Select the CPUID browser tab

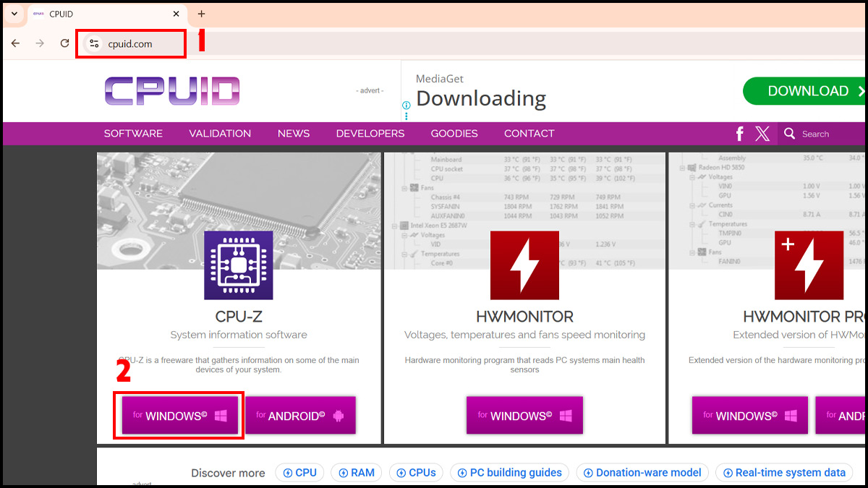point(106,14)
